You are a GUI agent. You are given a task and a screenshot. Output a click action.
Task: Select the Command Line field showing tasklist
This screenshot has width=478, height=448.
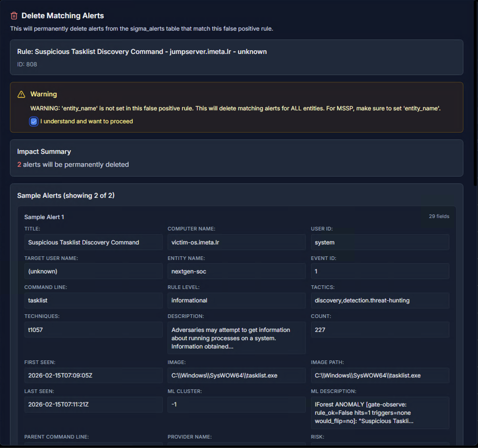click(x=93, y=300)
